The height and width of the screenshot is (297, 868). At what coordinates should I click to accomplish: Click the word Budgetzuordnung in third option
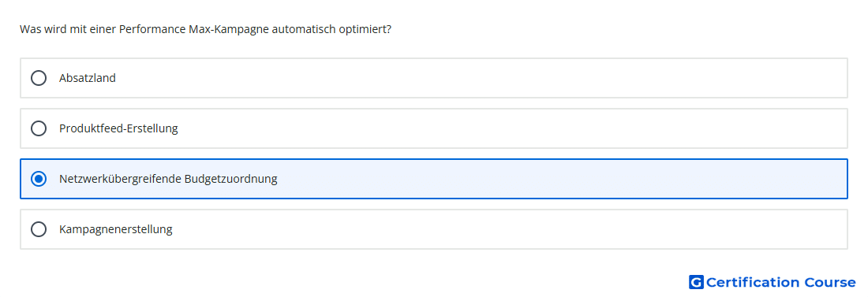231,179
